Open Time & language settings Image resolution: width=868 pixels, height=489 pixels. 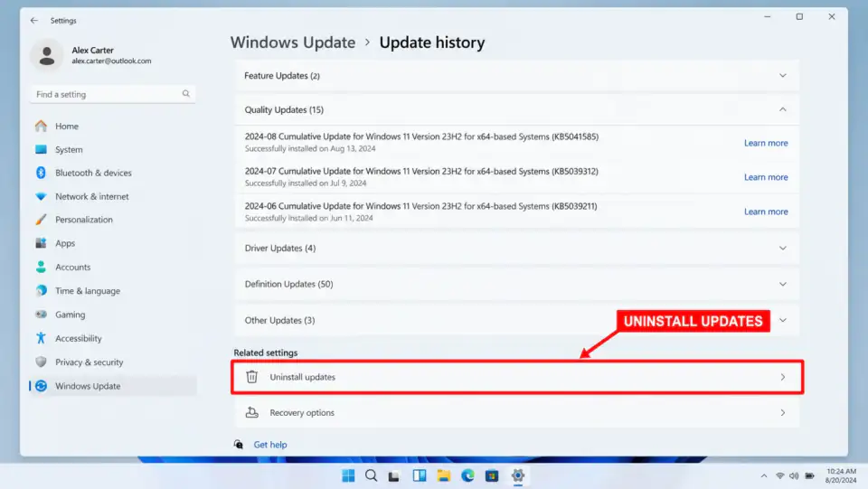click(88, 290)
